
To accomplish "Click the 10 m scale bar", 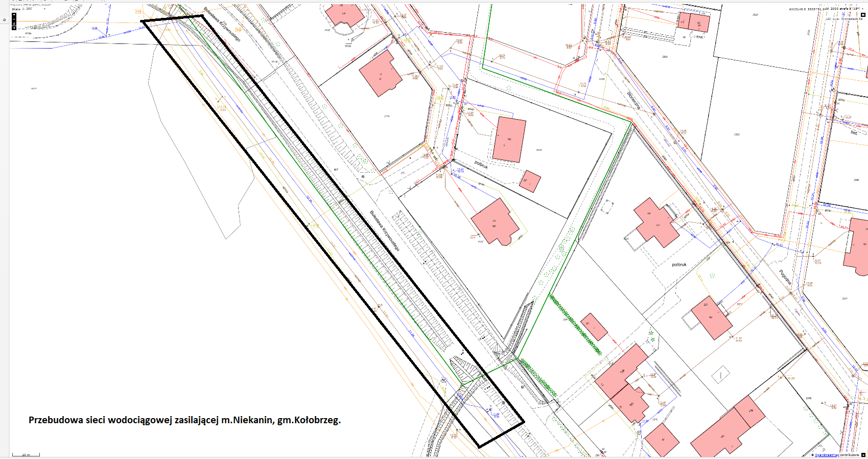I will [26, 454].
